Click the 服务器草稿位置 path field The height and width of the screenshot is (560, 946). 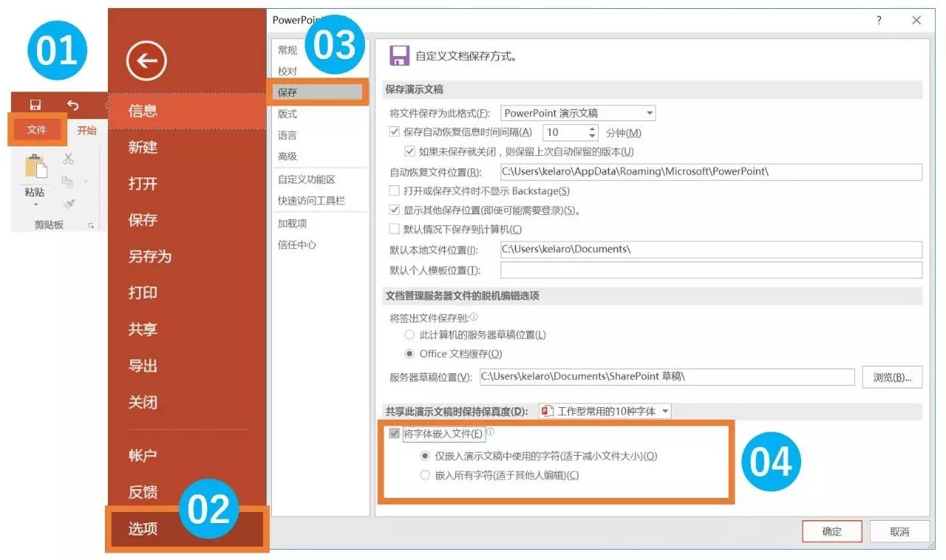[x=667, y=377]
